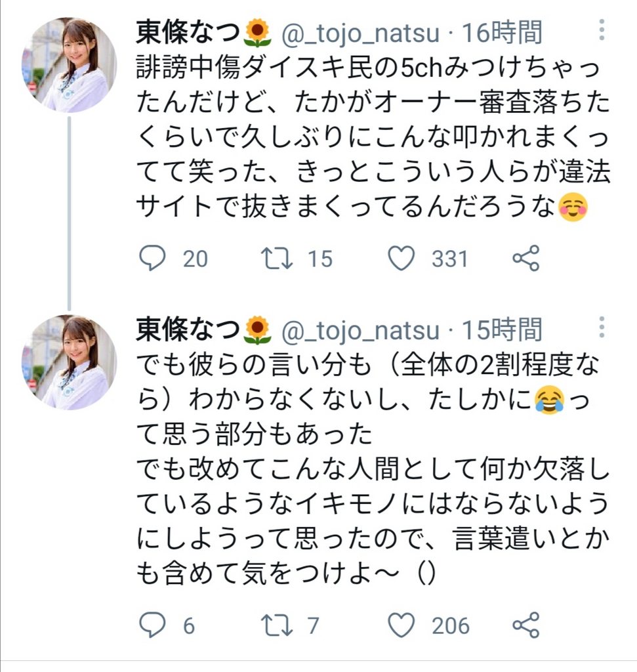Open more options menu on second tweet
Image resolution: width=637 pixels, height=672 pixels.
pos(602,327)
